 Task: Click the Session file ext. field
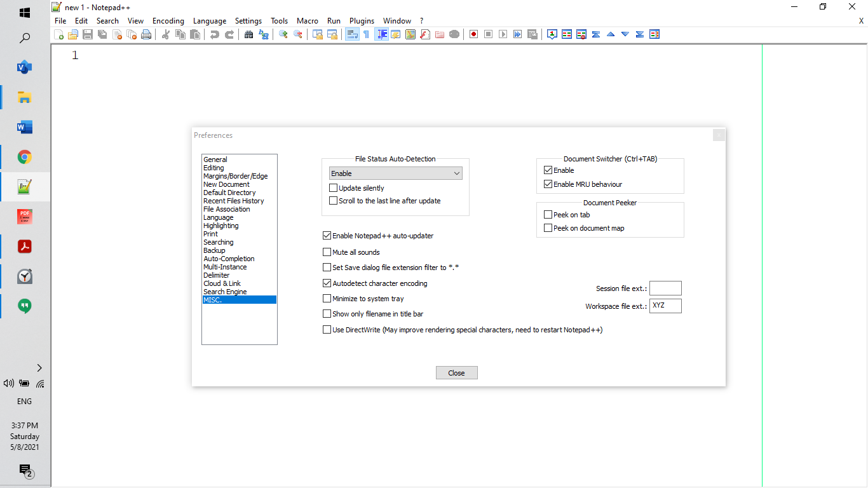665,288
